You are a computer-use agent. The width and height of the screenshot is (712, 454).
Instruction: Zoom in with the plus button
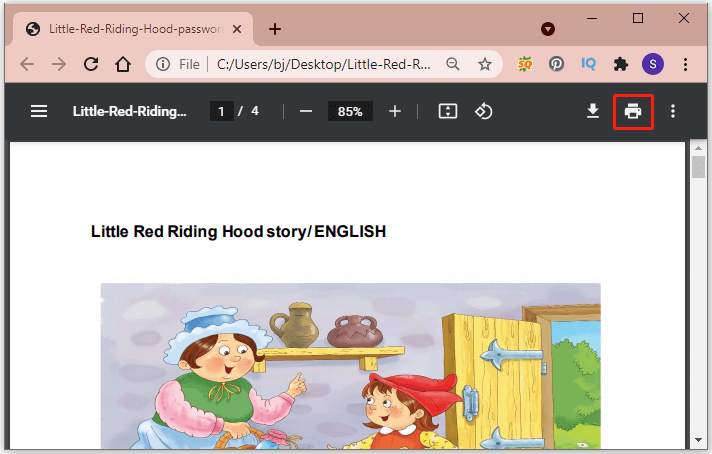click(395, 111)
